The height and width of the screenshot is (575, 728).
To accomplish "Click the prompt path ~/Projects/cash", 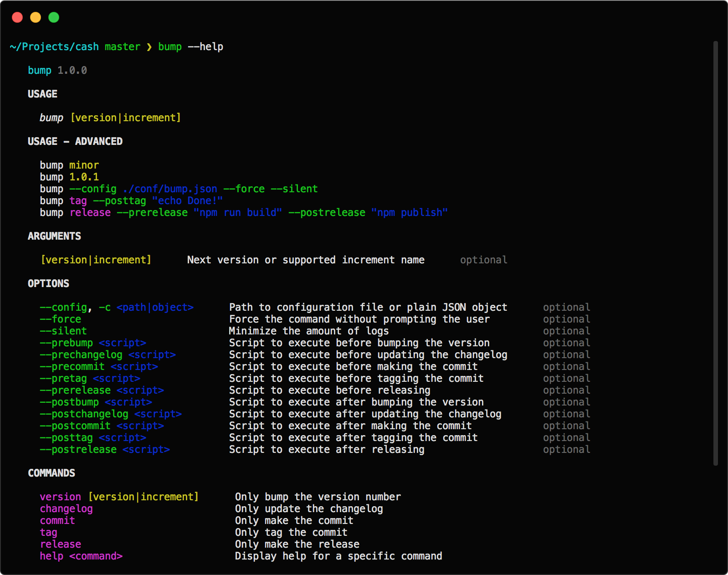I will tap(54, 47).
